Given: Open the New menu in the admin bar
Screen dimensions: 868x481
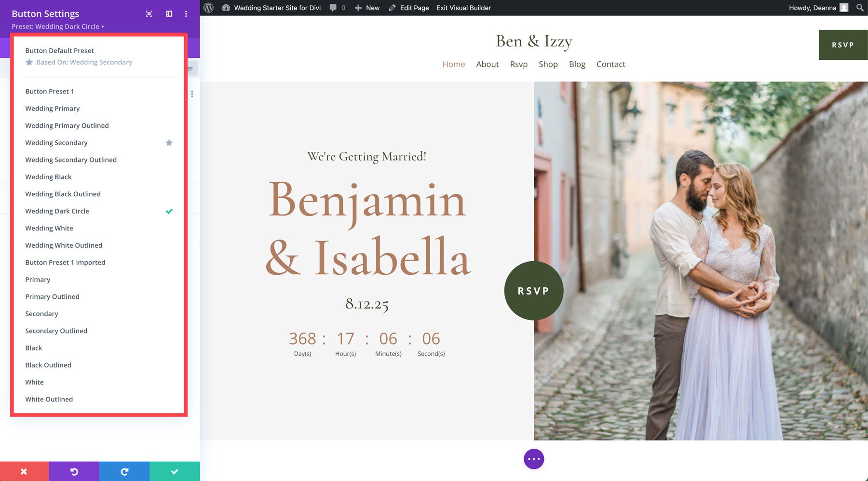Looking at the screenshot, I should point(367,8).
